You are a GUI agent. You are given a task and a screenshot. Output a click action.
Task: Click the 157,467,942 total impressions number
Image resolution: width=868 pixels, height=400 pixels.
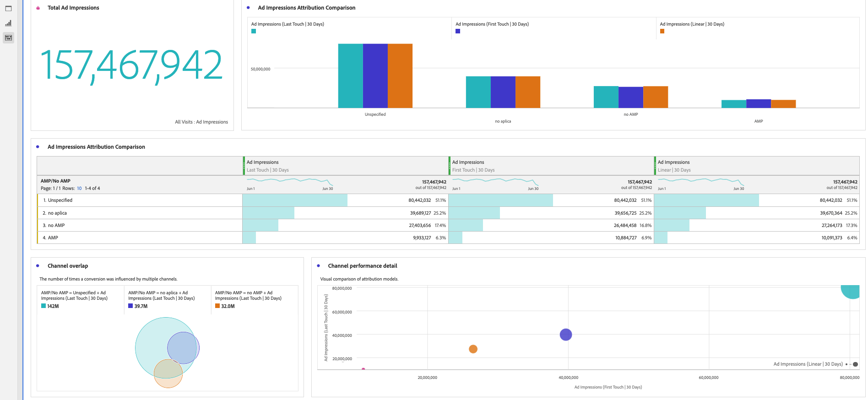tap(132, 65)
